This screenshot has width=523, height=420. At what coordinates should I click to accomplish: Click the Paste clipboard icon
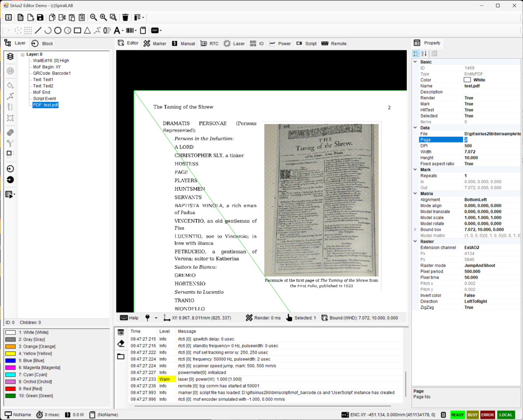tap(72, 17)
